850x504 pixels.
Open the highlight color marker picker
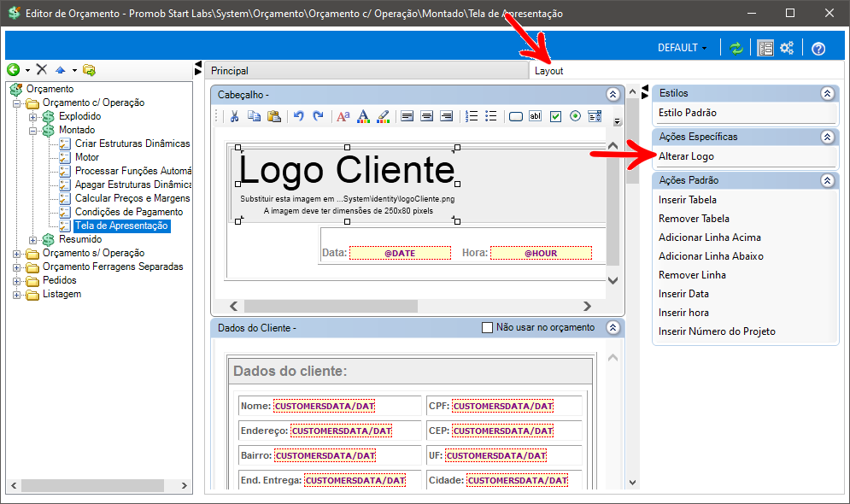384,116
